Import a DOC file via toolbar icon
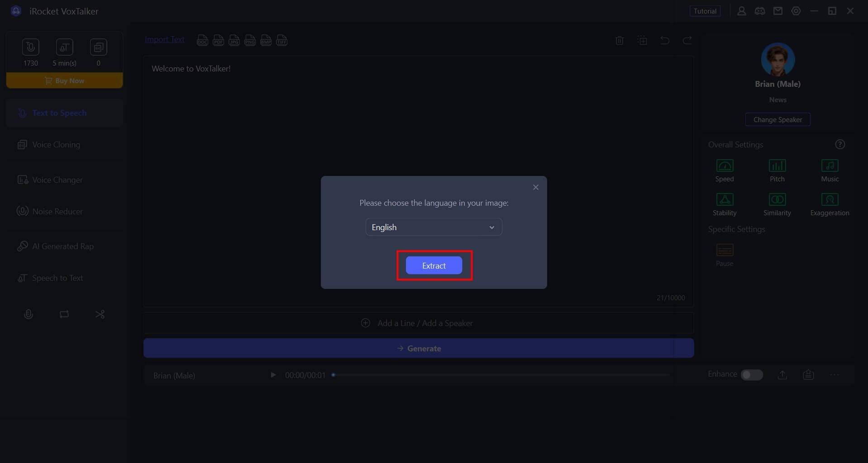868x463 pixels. click(202, 41)
